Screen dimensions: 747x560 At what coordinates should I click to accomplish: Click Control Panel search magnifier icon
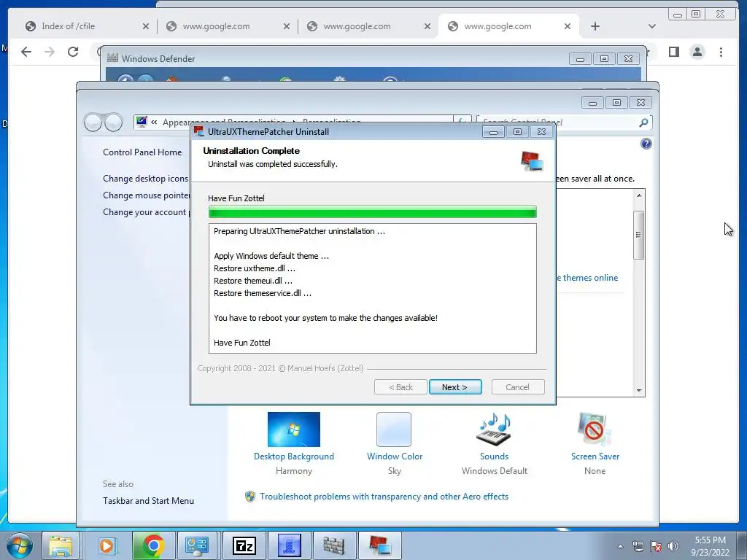click(643, 122)
